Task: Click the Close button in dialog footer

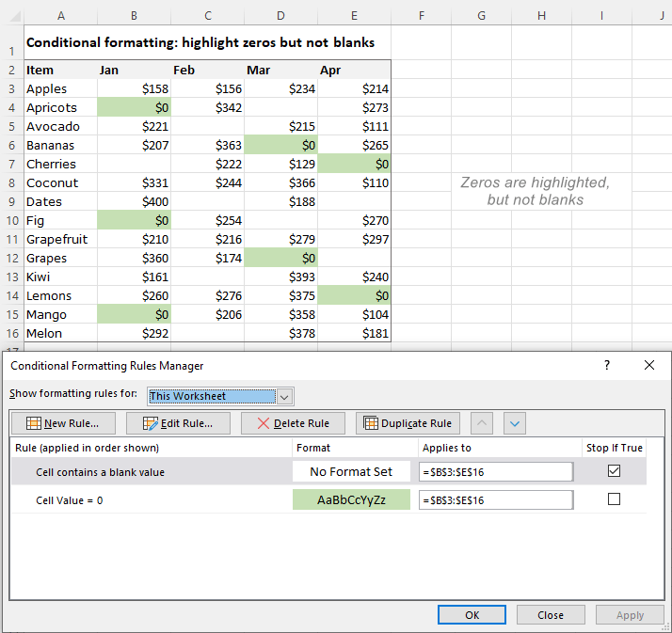Action: 551,615
